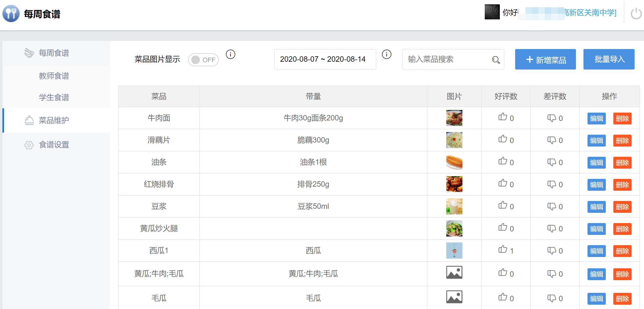
Task: Click the search magnifier icon
Action: 496,60
